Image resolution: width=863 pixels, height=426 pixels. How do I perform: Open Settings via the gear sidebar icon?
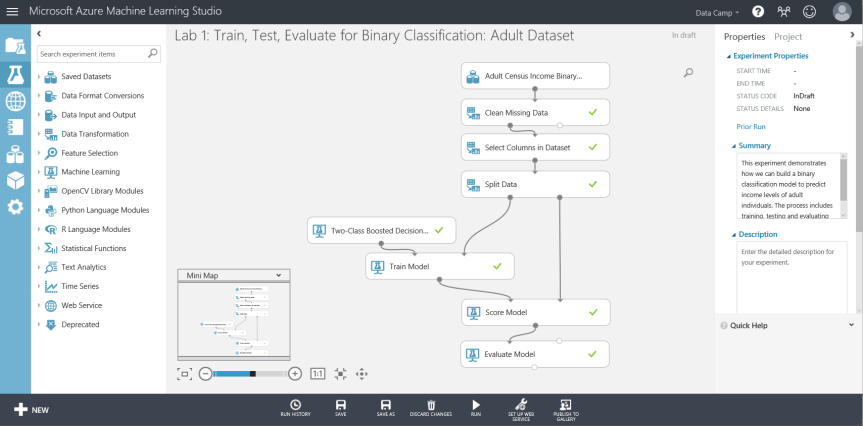(15, 207)
